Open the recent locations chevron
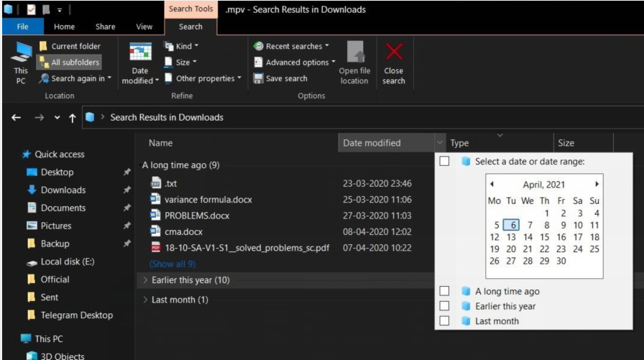644x360 pixels. point(57,118)
